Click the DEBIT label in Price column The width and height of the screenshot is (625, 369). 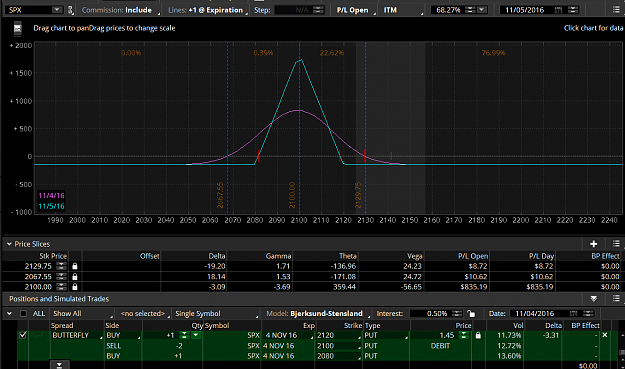[440, 346]
